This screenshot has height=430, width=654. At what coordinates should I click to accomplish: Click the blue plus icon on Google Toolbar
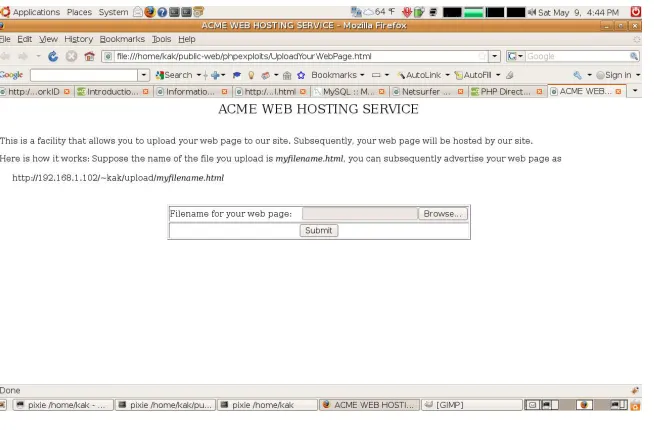tap(215, 75)
